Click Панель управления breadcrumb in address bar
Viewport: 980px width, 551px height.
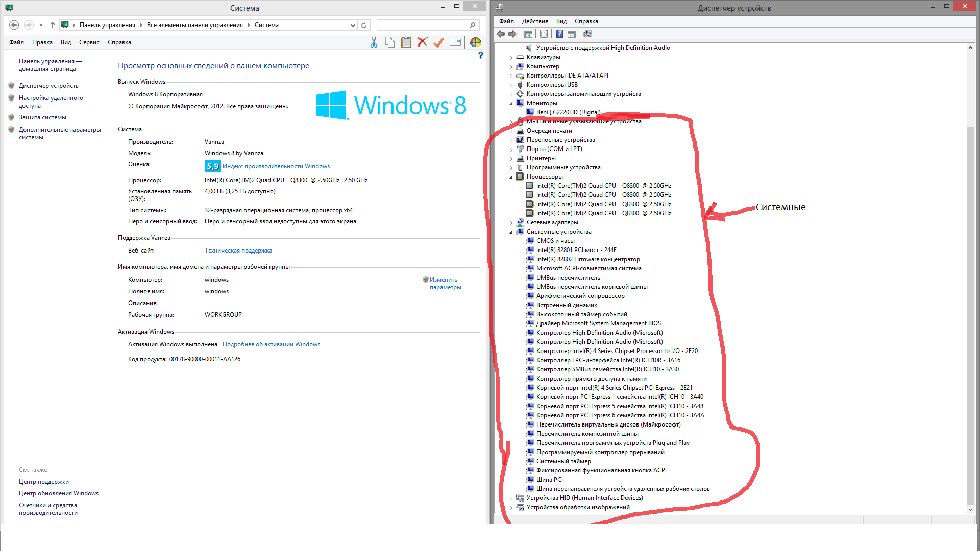coord(107,25)
